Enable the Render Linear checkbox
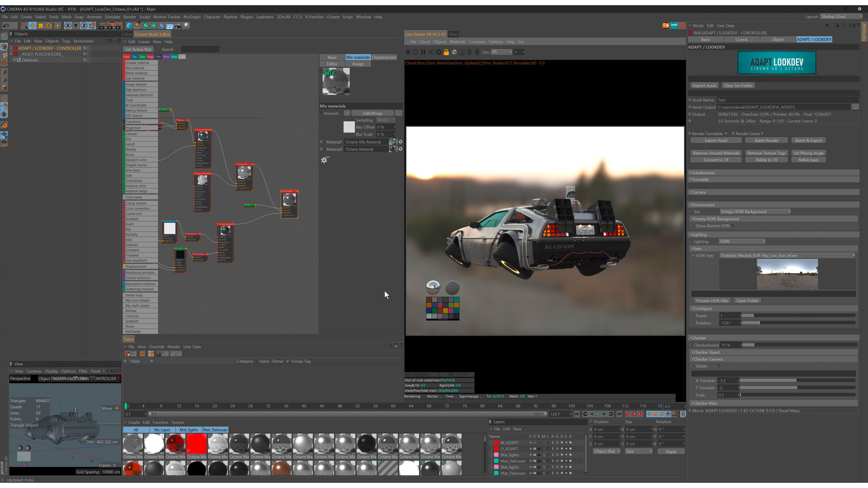This screenshot has height=488, width=868. [x=762, y=134]
